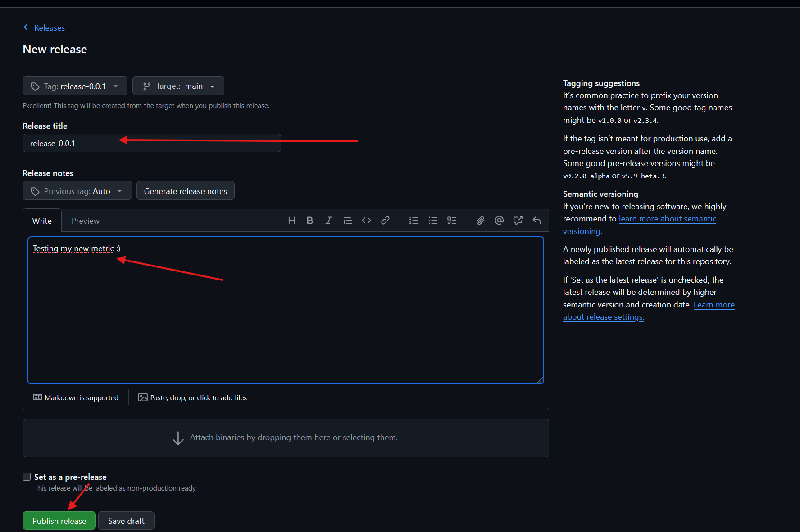Apply bold formatting in the editor toolbar

(x=310, y=221)
